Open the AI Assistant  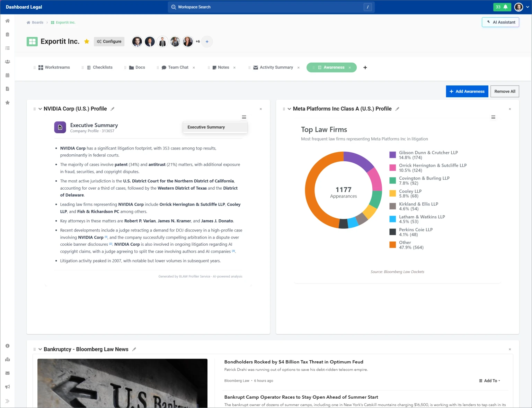tap(500, 22)
